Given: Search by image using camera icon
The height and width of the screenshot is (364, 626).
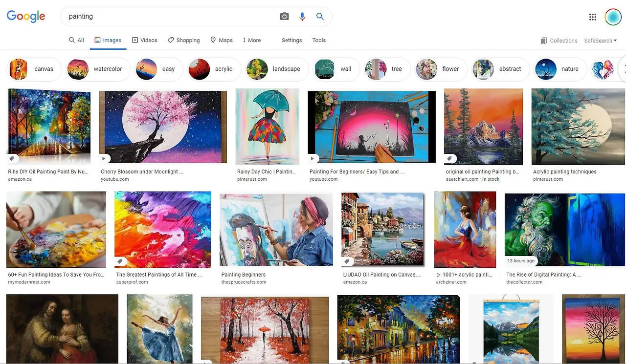Looking at the screenshot, I should pos(284,17).
